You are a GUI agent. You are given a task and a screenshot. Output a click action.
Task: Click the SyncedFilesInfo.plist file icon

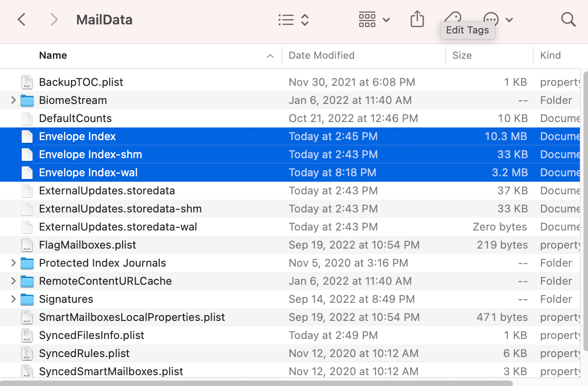pyautogui.click(x=27, y=335)
